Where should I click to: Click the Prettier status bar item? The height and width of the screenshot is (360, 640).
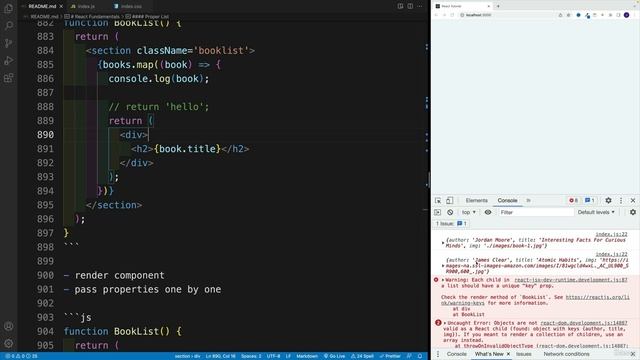pos(390,356)
